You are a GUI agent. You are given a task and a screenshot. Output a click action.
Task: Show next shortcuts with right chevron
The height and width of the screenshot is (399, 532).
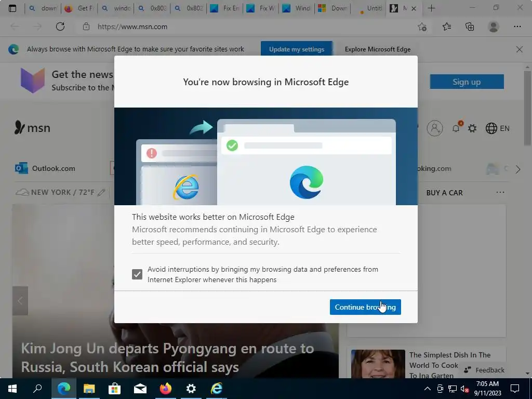click(x=518, y=169)
